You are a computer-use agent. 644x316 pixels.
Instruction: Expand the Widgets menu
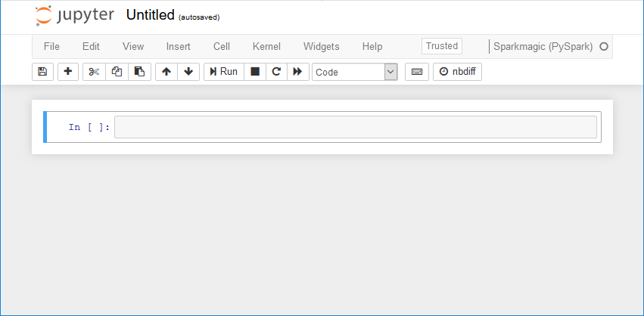(321, 46)
